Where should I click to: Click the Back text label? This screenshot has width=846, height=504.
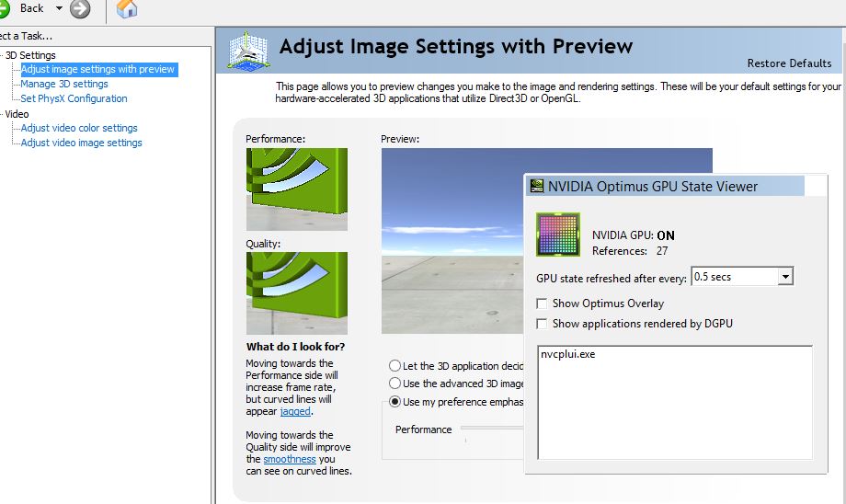click(31, 8)
